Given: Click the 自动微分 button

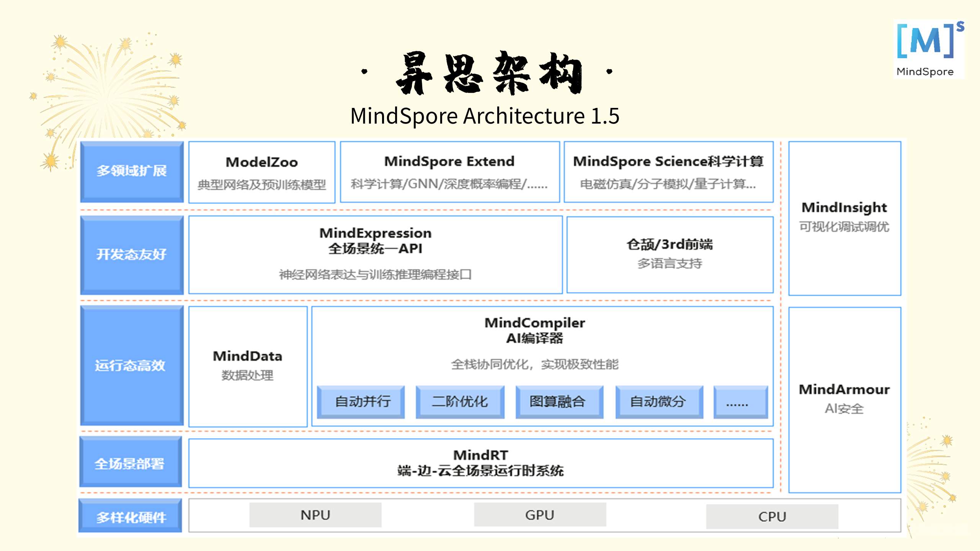Looking at the screenshot, I should pos(659,402).
